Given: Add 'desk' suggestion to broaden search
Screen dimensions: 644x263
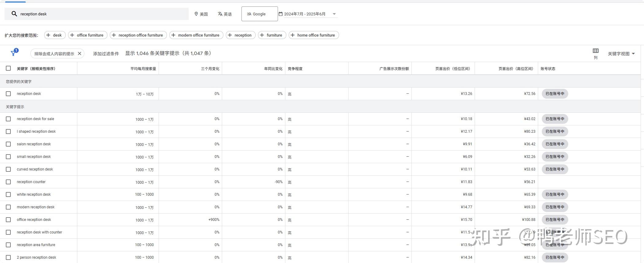Looking at the screenshot, I should pyautogui.click(x=55, y=35).
